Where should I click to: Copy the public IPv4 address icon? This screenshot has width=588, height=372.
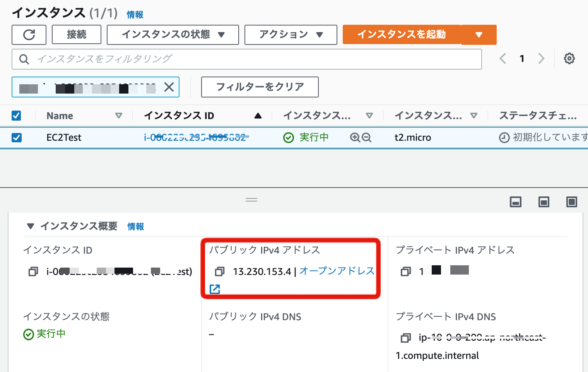point(220,272)
